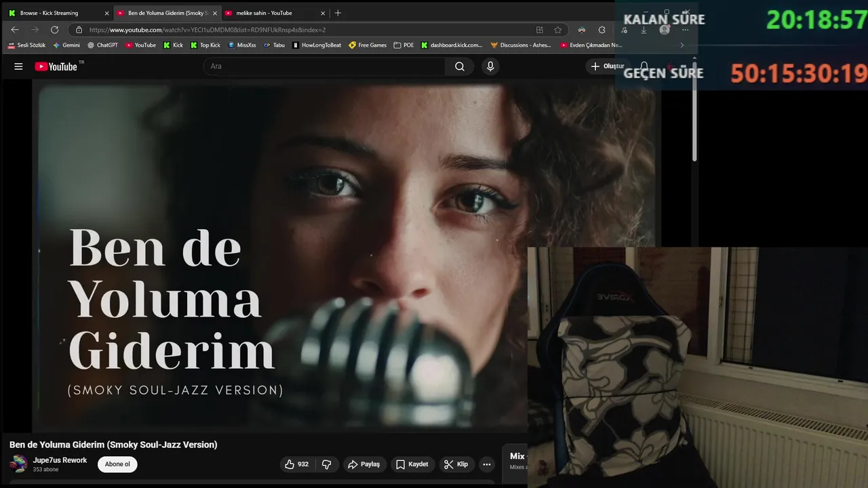
Task: Open the Kick bookmark
Action: (173, 45)
